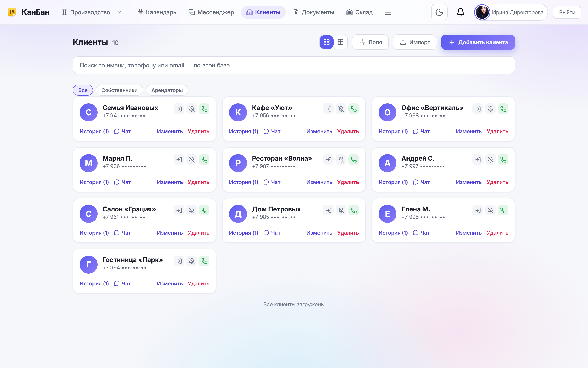This screenshot has width=588, height=368.
Task: View История (1) for Мария П.
Action: 94,182
